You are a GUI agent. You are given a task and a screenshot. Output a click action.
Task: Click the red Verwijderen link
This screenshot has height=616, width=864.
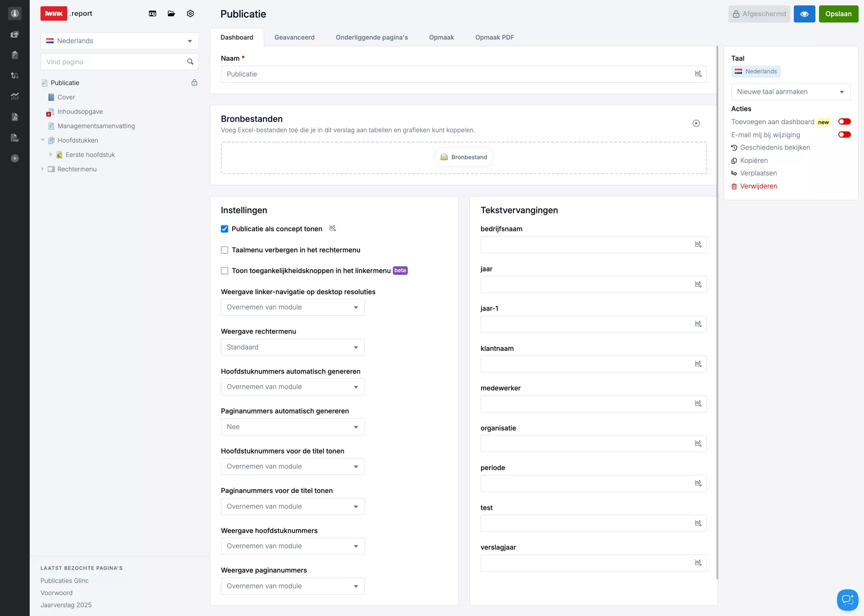[x=758, y=186]
